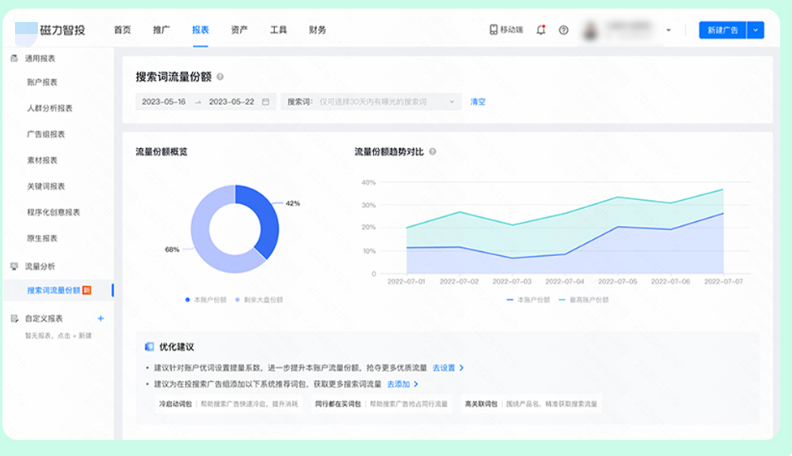Add a custom report with the plus icon
This screenshot has width=792, height=456.
coord(101,318)
